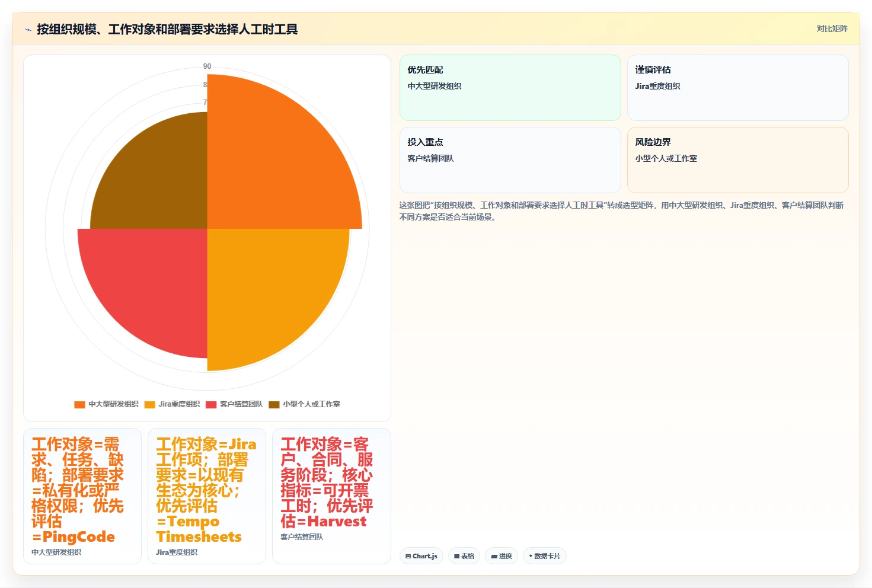Toggle 中大型研发组织 orange legend swatch

pyautogui.click(x=79, y=404)
